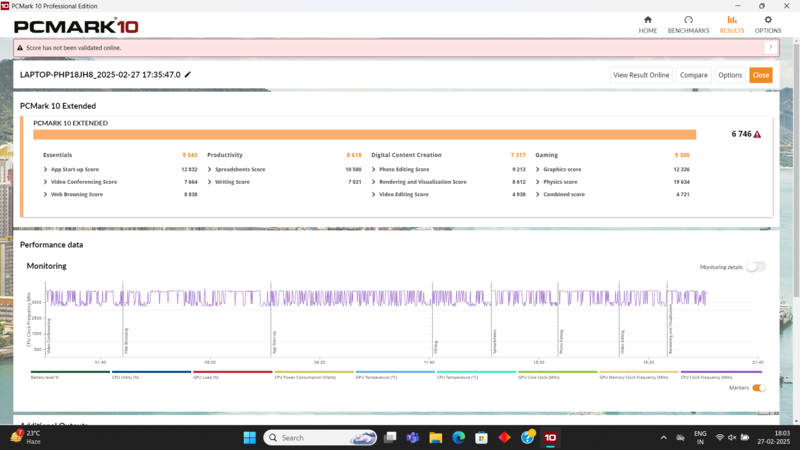Click the battery icon in system tray
Screen dimensions: 800x450
(x=745, y=437)
